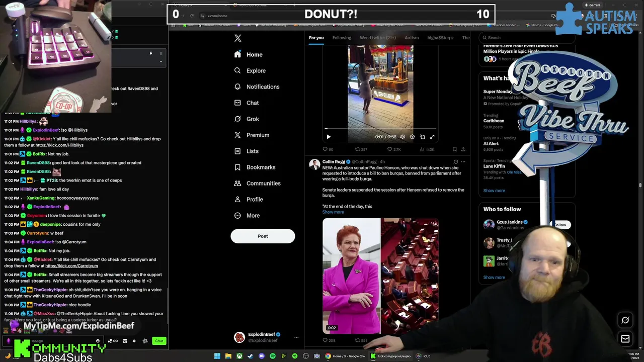Click the Bookmarks icon in sidebar
This screenshot has height=362, width=644.
pos(237,167)
